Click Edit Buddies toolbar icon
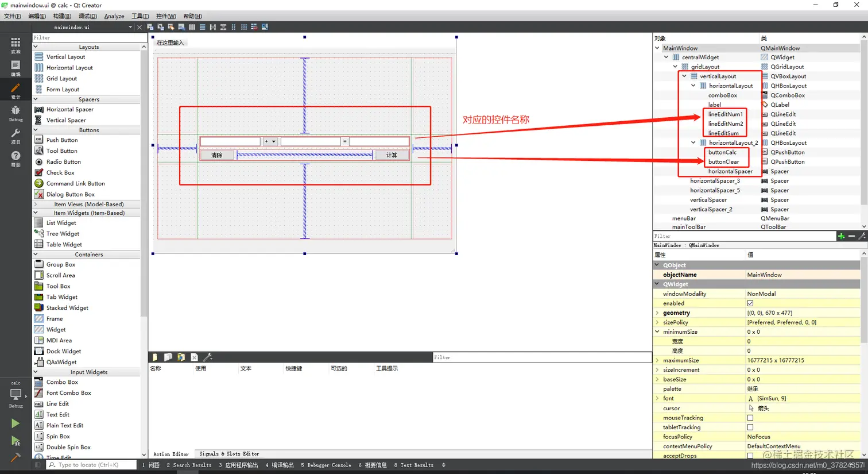 click(171, 27)
